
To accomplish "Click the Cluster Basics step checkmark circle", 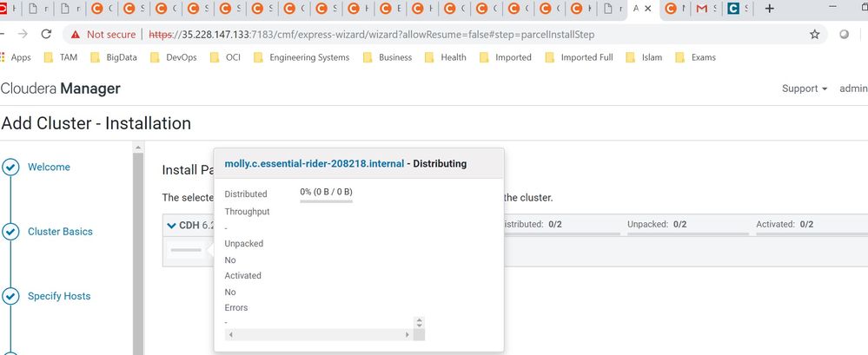I will coord(10,232).
